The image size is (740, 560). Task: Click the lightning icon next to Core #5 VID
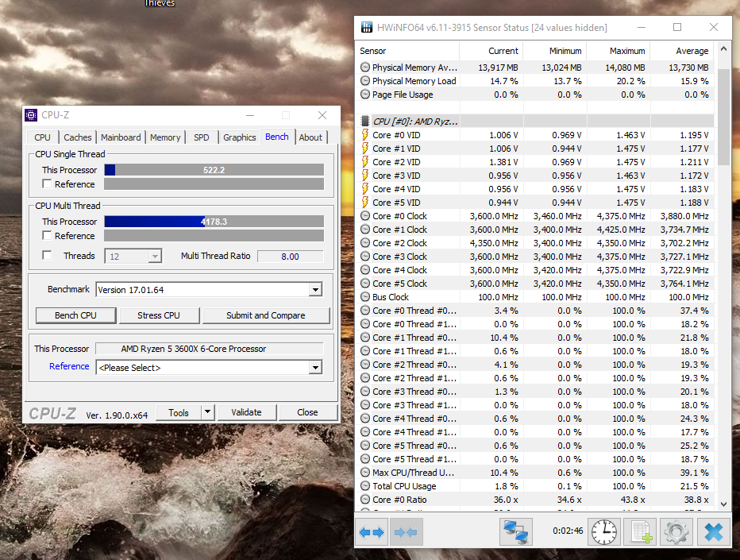pyautogui.click(x=364, y=203)
